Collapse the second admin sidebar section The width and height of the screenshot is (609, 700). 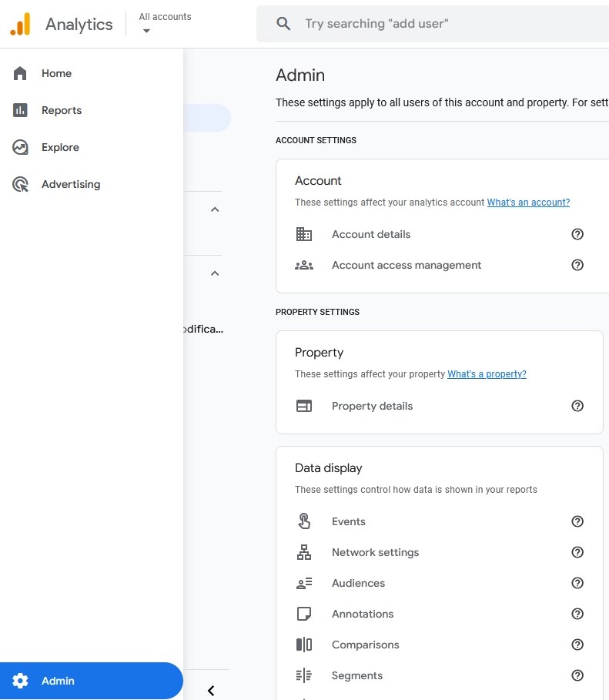click(x=215, y=273)
